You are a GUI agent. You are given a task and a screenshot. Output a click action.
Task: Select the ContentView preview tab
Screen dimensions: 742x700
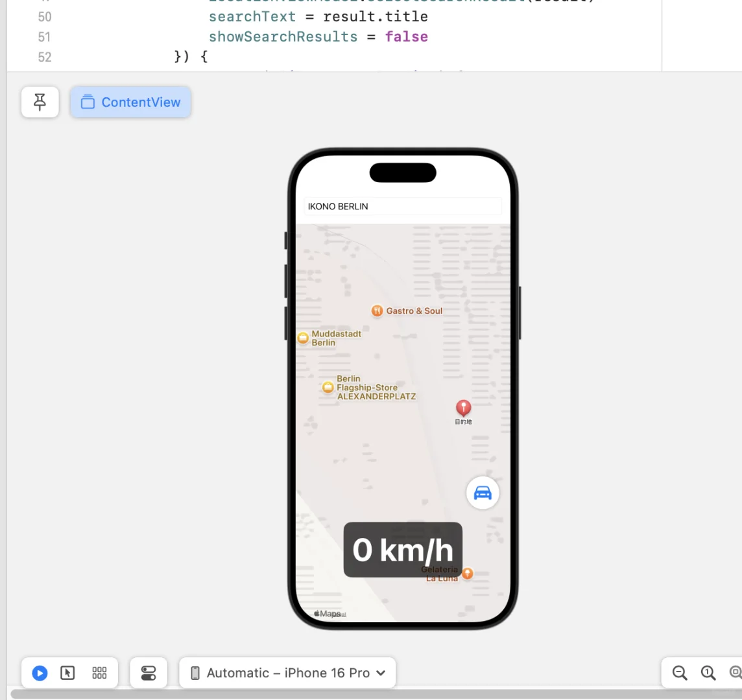130,102
